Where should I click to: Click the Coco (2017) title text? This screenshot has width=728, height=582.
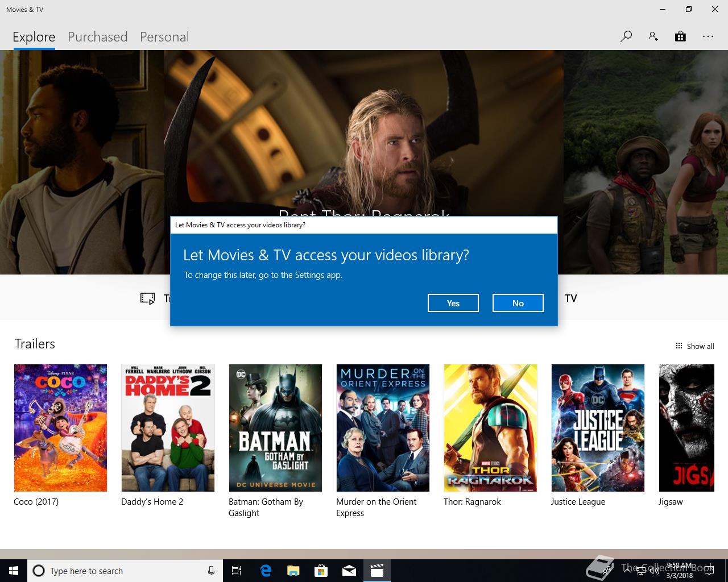click(x=36, y=502)
